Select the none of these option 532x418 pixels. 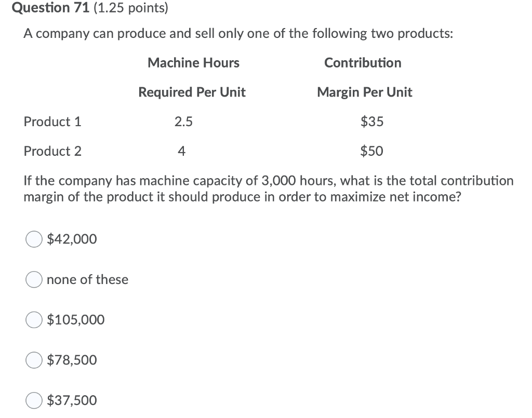pyautogui.click(x=33, y=279)
